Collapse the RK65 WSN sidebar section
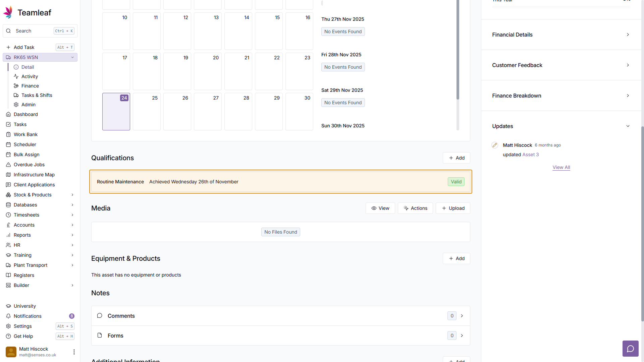 (72, 57)
